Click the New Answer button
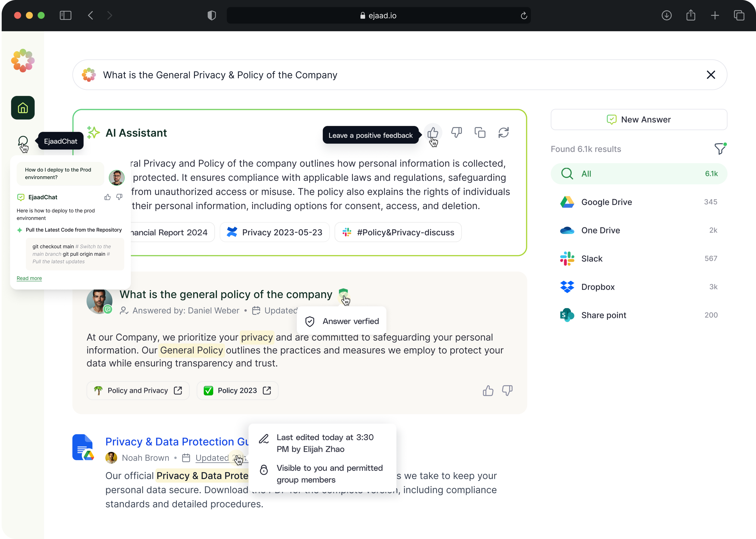Image resolution: width=756 pixels, height=539 pixels. point(639,119)
